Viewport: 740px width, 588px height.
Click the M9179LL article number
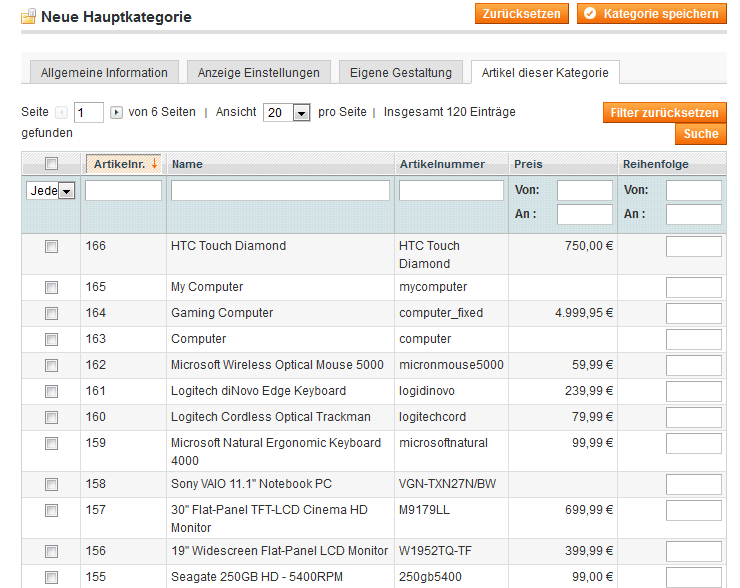[x=424, y=510]
